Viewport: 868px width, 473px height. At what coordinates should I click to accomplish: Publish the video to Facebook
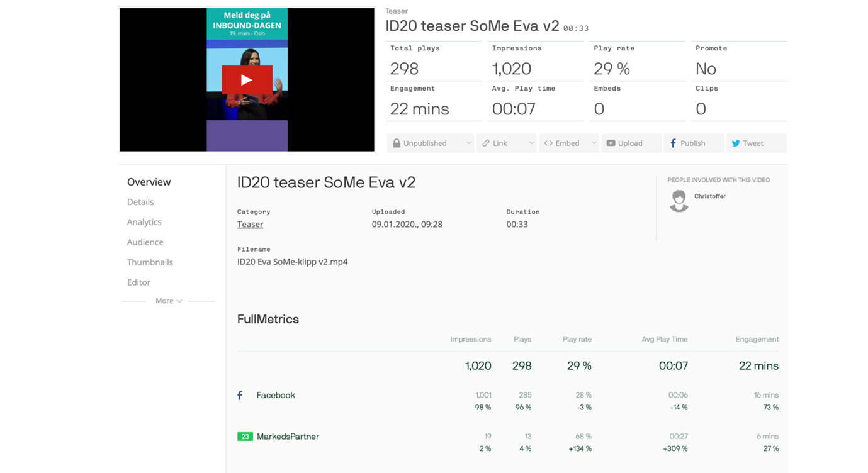(x=694, y=143)
